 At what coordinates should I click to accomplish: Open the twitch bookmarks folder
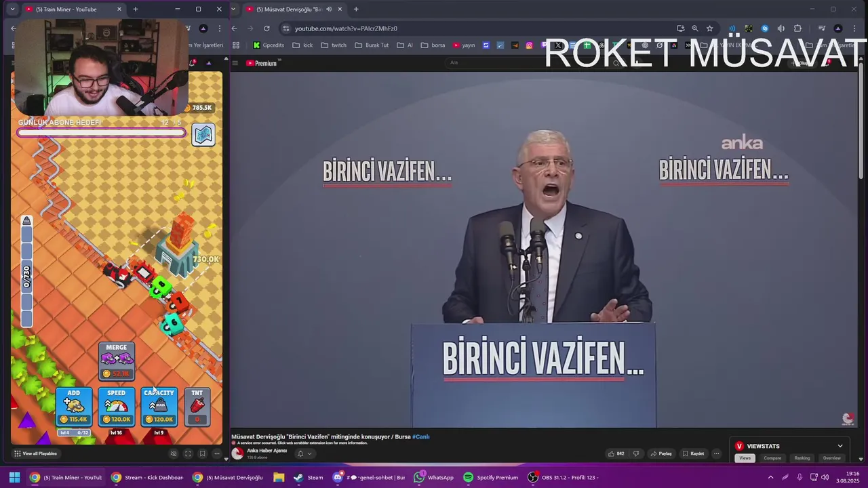tap(334, 45)
